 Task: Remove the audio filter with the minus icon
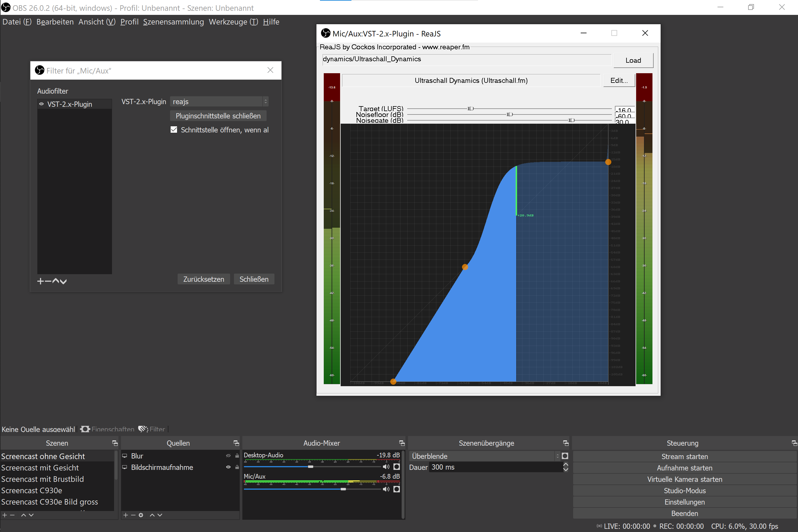tap(48, 281)
